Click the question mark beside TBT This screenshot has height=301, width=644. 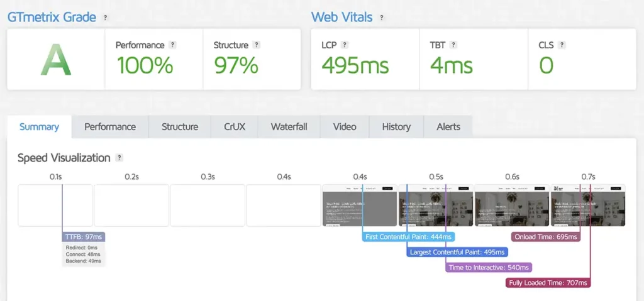(453, 45)
